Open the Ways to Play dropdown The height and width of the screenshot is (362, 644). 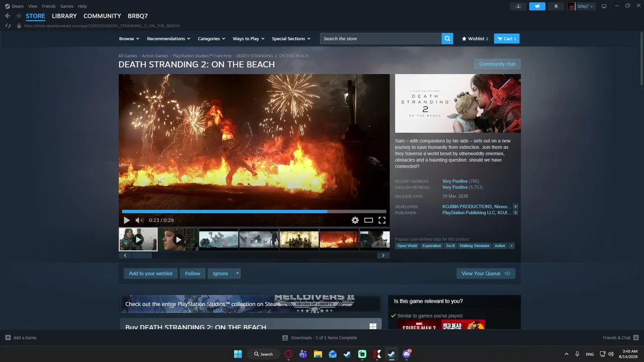coord(249,39)
